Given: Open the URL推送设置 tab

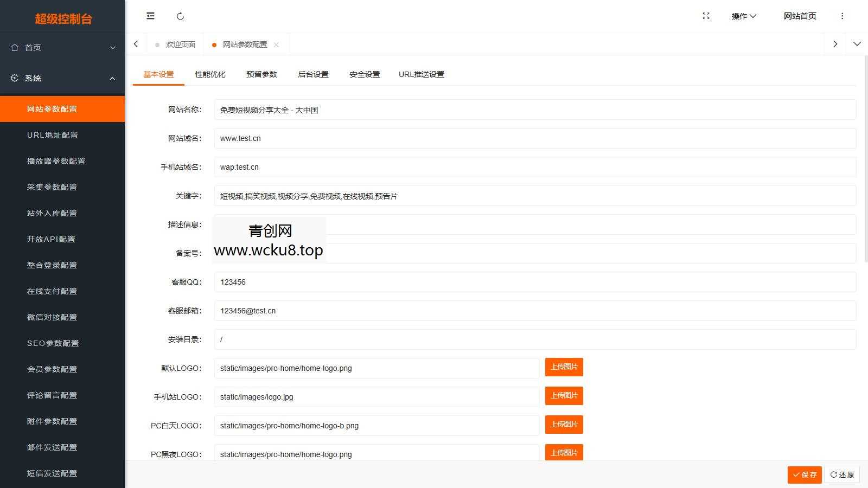Looking at the screenshot, I should [x=421, y=74].
